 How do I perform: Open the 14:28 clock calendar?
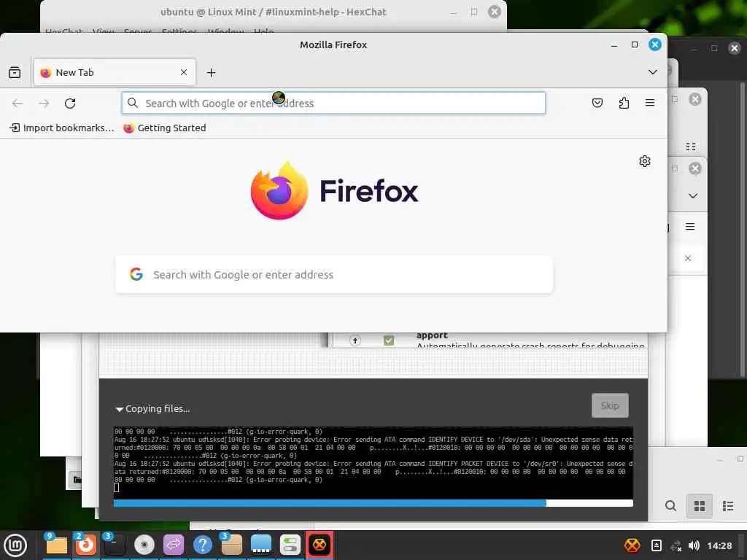point(719,545)
